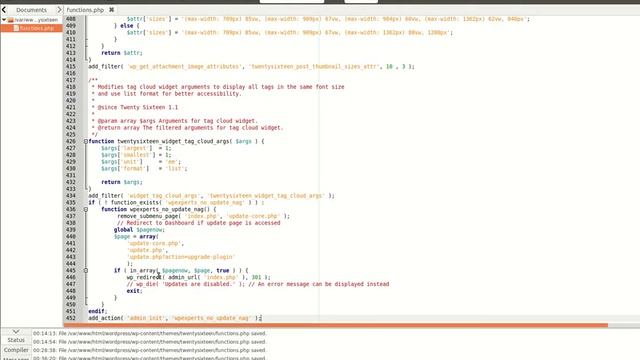Click the 'Modifies tag cloud widget arguments' comment line
The image size is (640, 360).
click(x=218, y=87)
